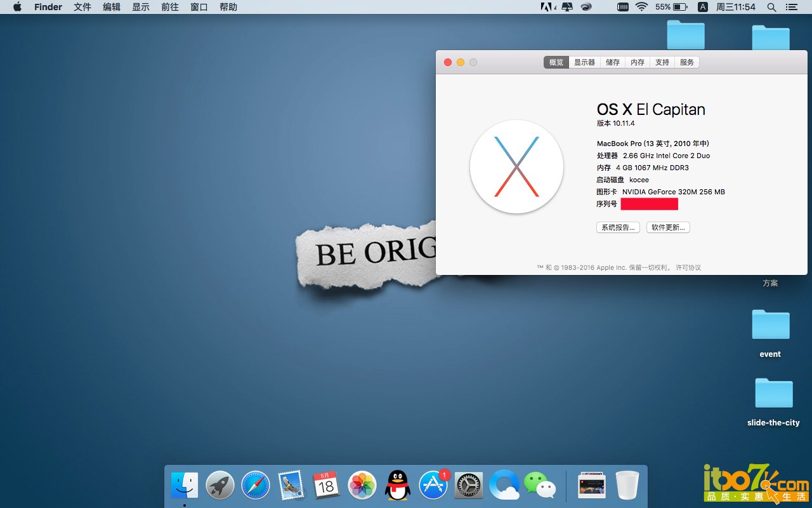Switch to the 储存 tab
Image resolution: width=812 pixels, height=508 pixels.
pos(613,62)
